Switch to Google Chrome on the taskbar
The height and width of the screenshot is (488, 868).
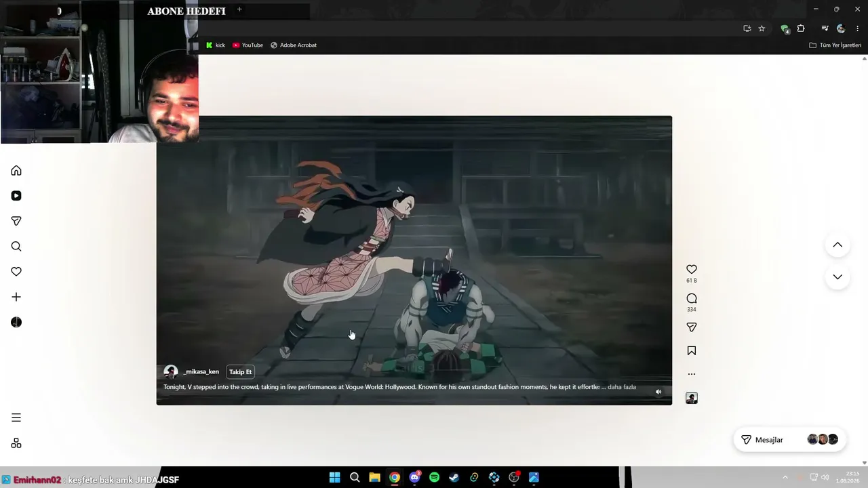(395, 478)
